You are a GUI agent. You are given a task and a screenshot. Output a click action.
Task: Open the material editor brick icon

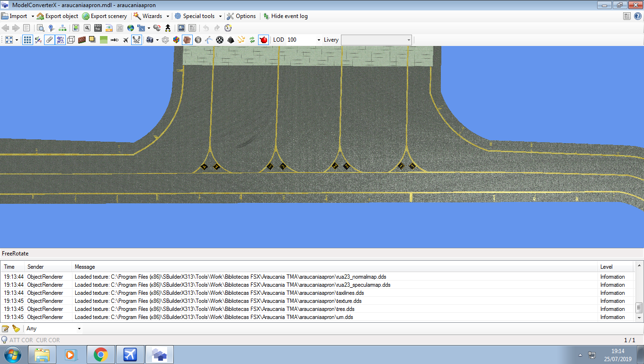coord(81,40)
